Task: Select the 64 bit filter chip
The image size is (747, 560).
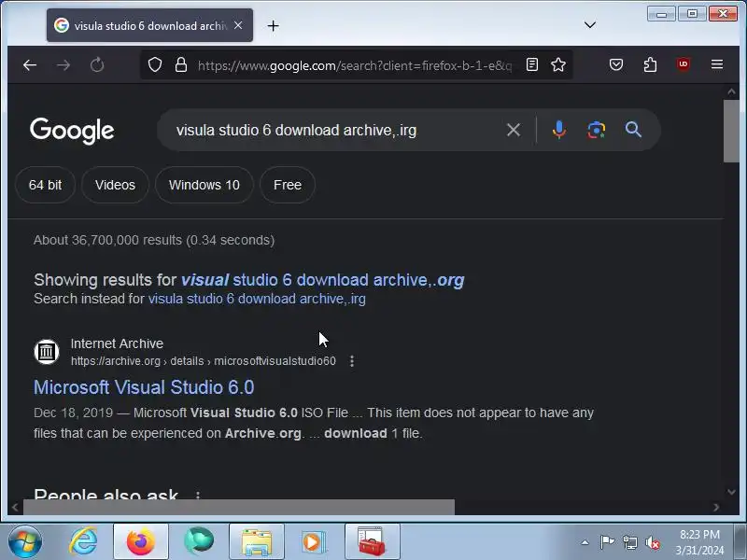Action: coord(45,185)
